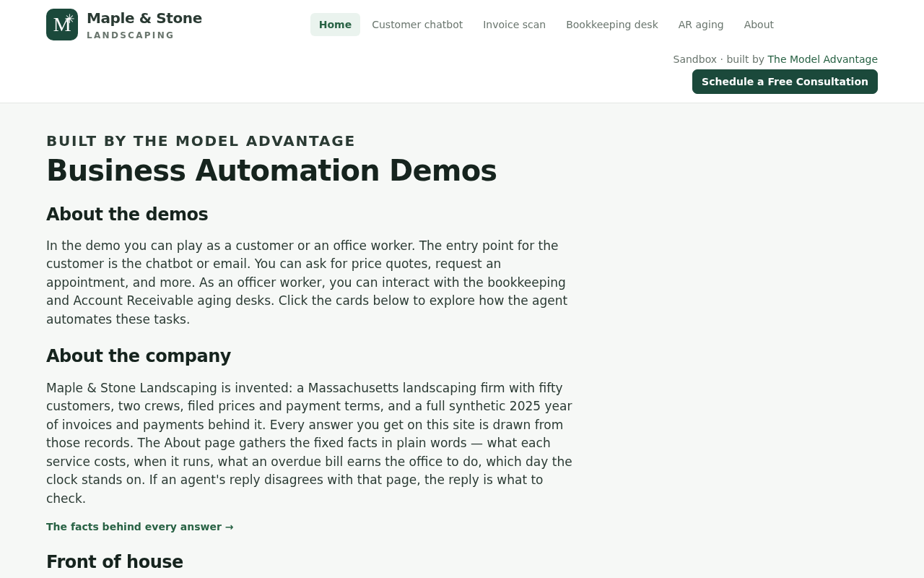Open 'The facts behind every answer' link
This screenshot has height=578, width=924.
tap(140, 527)
